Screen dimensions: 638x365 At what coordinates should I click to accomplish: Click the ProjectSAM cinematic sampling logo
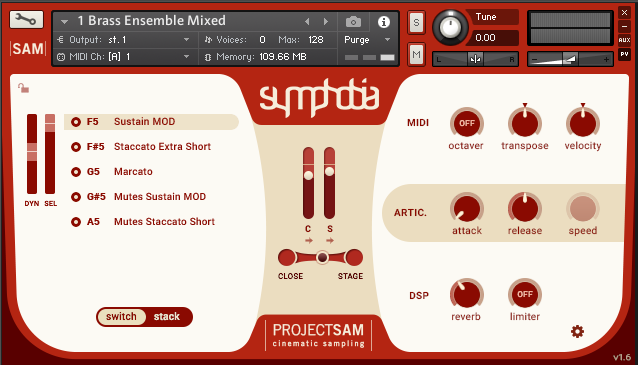(319, 335)
